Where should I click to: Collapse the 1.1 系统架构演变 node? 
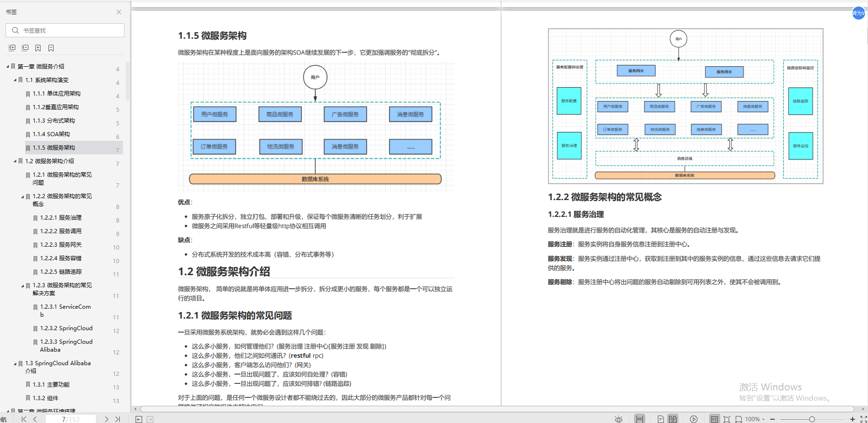(15, 80)
